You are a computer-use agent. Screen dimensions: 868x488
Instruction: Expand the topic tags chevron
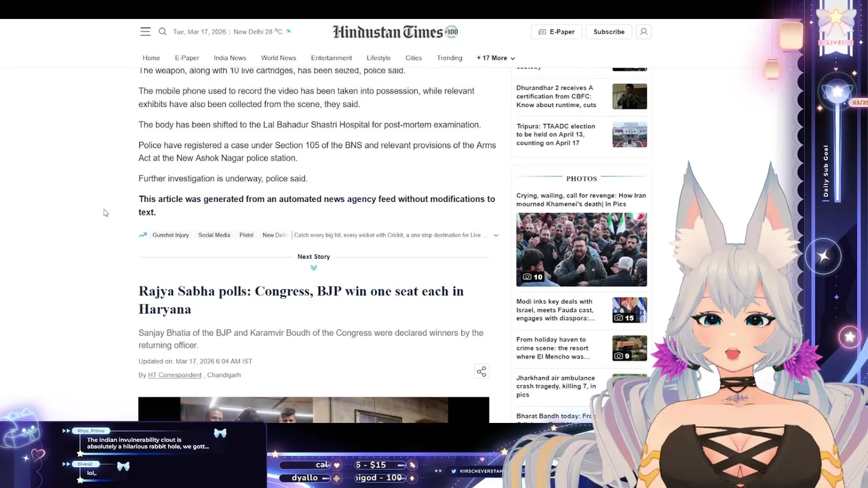click(496, 235)
